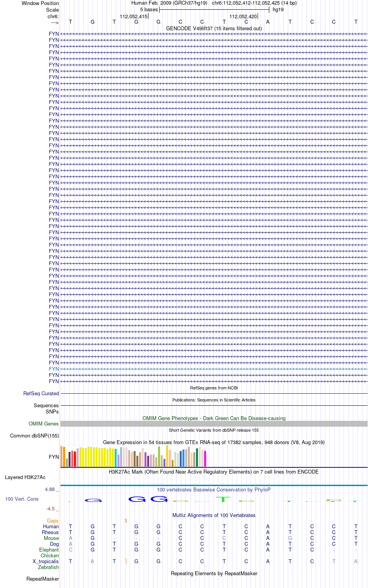Click the chr6:112,052,412-112,052,425 position text
This screenshot has width=368, height=588.
pyautogui.click(x=254, y=3)
